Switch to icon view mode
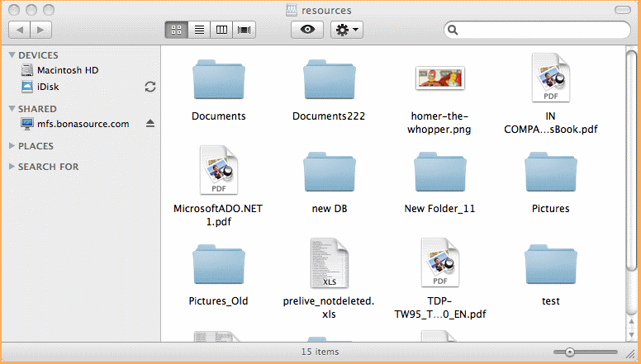 click(x=177, y=30)
